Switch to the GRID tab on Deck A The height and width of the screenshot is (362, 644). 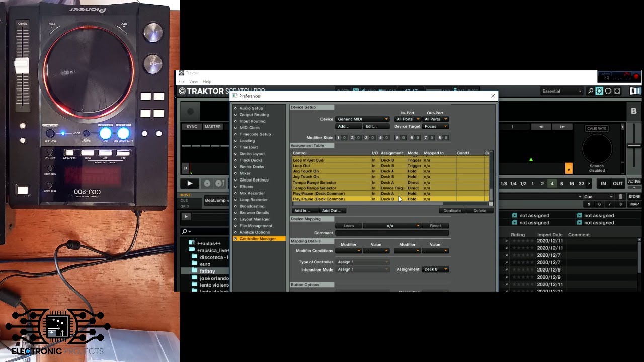(185, 206)
